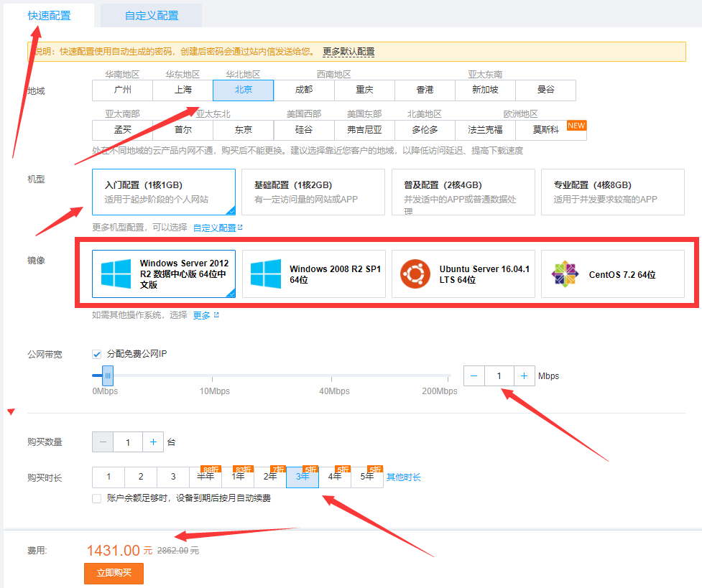Open external link icon beside 更多 link
The height and width of the screenshot is (588, 702).
pyautogui.click(x=217, y=315)
